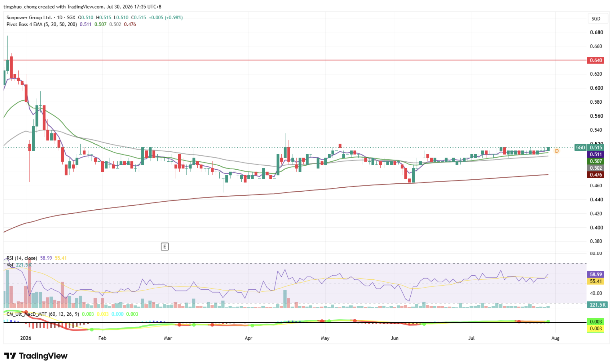Open the RSI (14, close) indicator legend
615x364 pixels.
pyautogui.click(x=22, y=258)
